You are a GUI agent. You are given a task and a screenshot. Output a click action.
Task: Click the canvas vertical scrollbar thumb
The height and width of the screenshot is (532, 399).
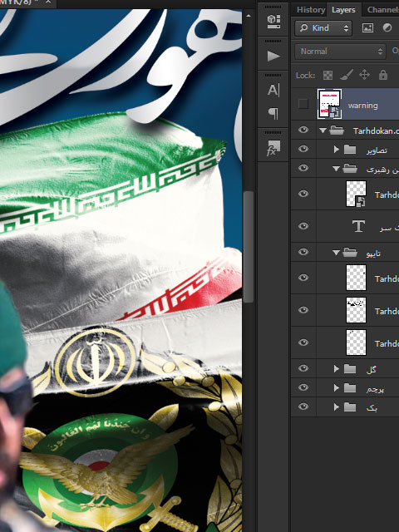[x=249, y=247]
